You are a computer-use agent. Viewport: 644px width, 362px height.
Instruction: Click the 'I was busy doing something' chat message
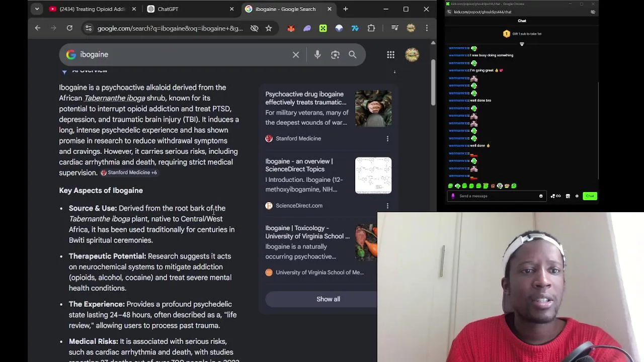[x=492, y=55]
